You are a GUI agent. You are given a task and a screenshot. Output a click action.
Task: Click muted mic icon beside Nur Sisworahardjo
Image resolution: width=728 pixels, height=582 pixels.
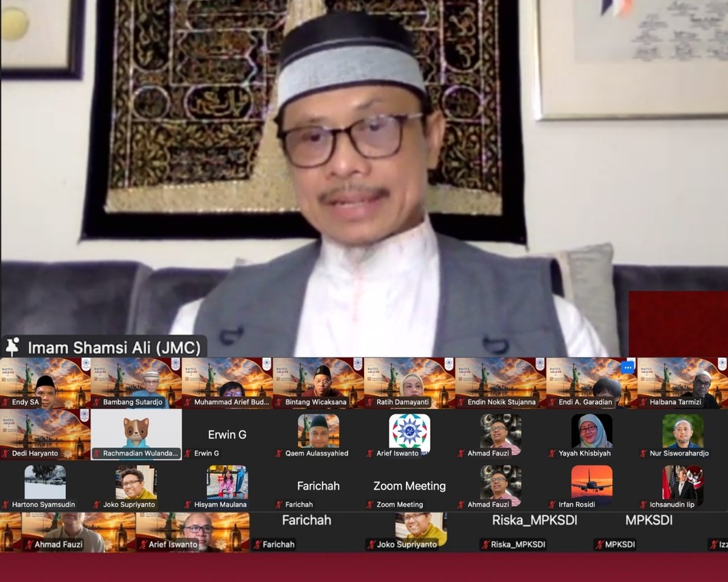pyautogui.click(x=643, y=453)
